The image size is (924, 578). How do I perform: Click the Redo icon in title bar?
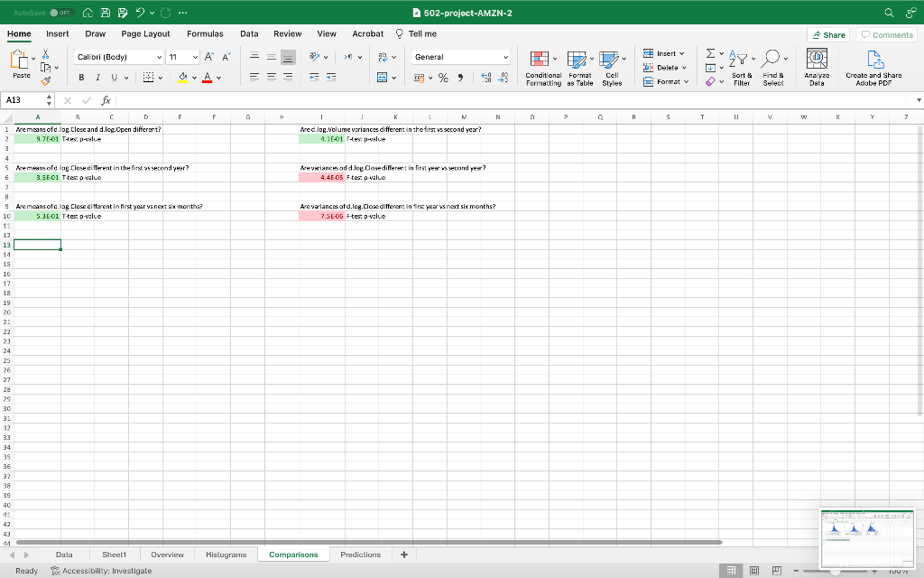[166, 13]
